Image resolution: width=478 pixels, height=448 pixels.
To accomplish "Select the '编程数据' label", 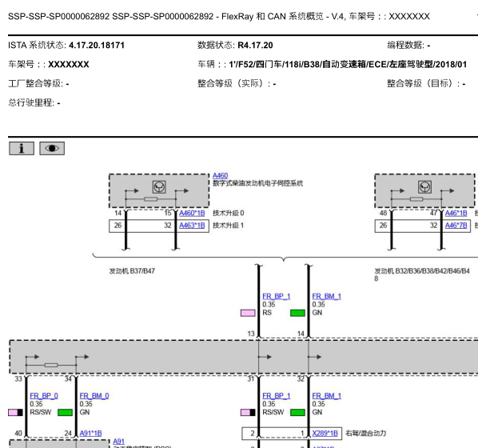I will tap(406, 46).
